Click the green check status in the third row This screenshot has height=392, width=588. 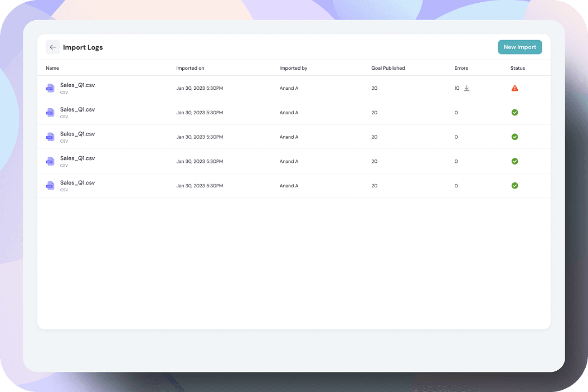click(x=514, y=137)
